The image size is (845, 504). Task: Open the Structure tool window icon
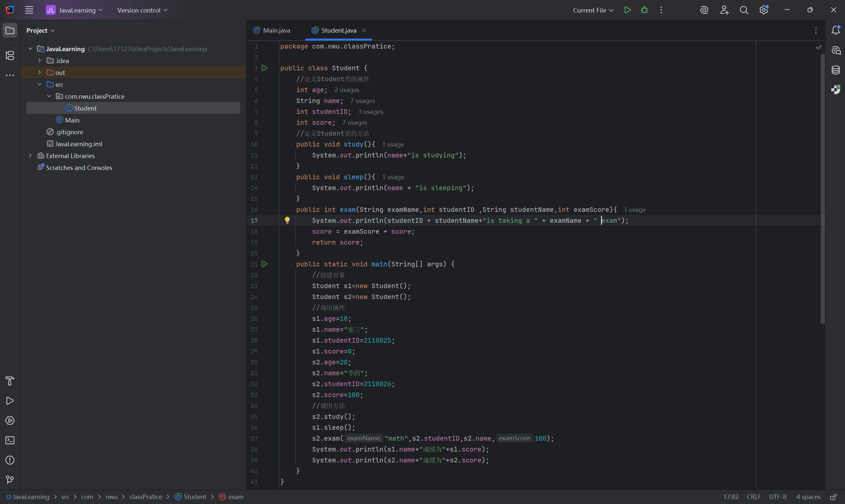(x=10, y=55)
